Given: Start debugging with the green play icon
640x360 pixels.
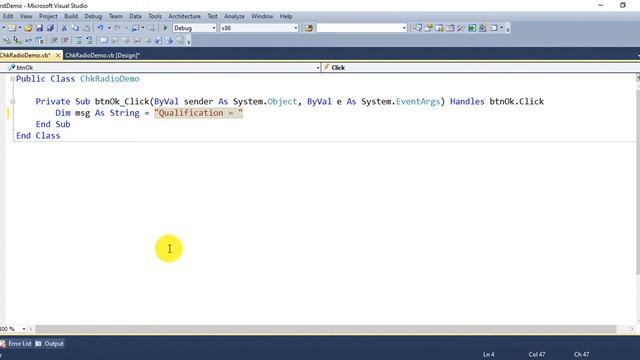Looking at the screenshot, I should [165, 28].
